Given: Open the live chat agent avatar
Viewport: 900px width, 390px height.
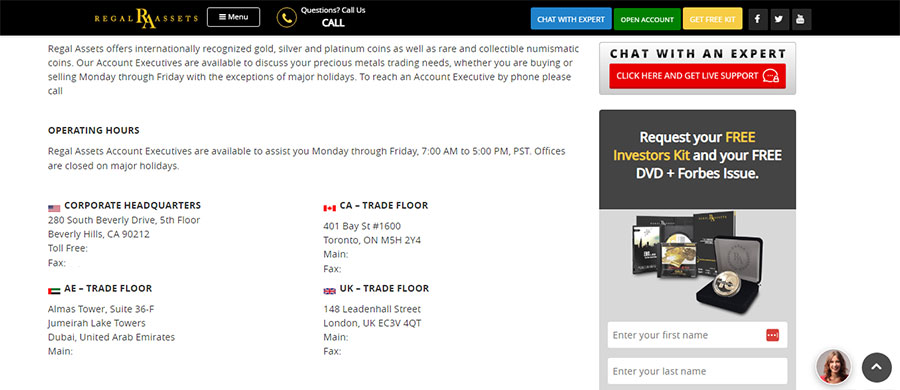Looking at the screenshot, I should pos(833,366).
